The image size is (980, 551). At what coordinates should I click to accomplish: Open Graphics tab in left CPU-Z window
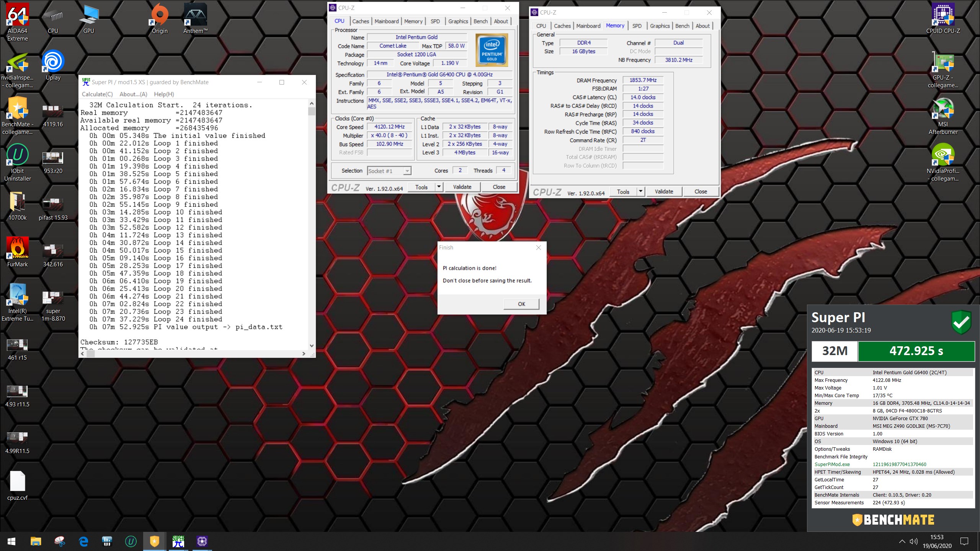(x=458, y=21)
